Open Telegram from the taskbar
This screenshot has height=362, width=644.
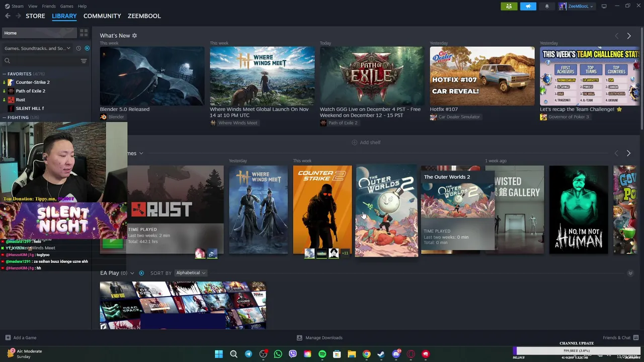pyautogui.click(x=249, y=354)
